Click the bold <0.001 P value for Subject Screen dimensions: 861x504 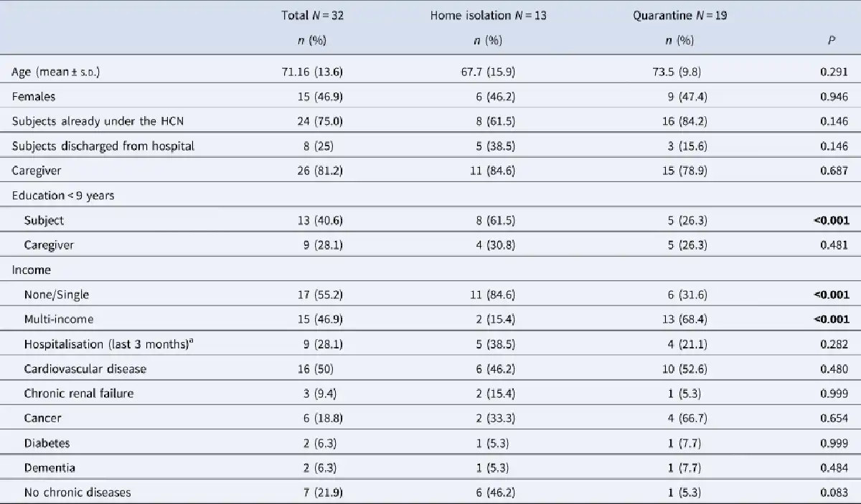click(x=831, y=220)
